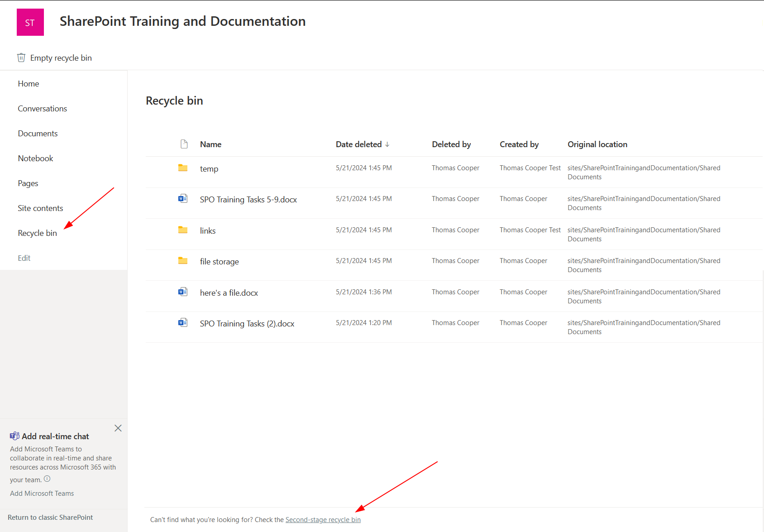Image resolution: width=764 pixels, height=532 pixels.
Task: Open the Second-stage recycle bin link
Action: click(x=323, y=520)
